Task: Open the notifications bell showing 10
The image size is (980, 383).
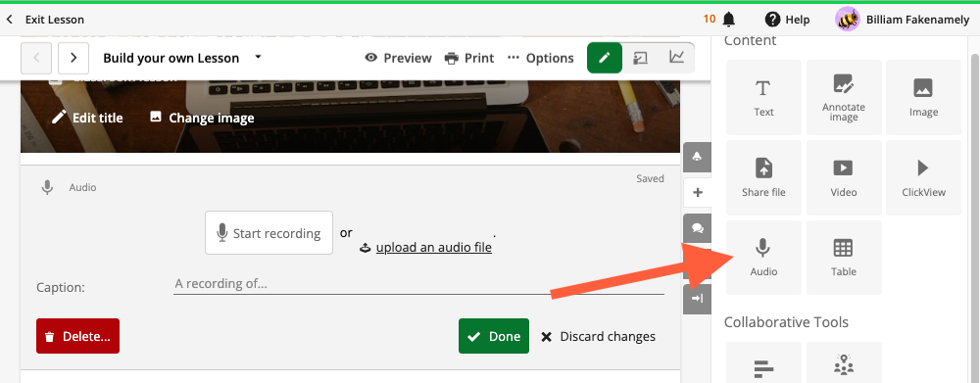Action: pos(729,20)
